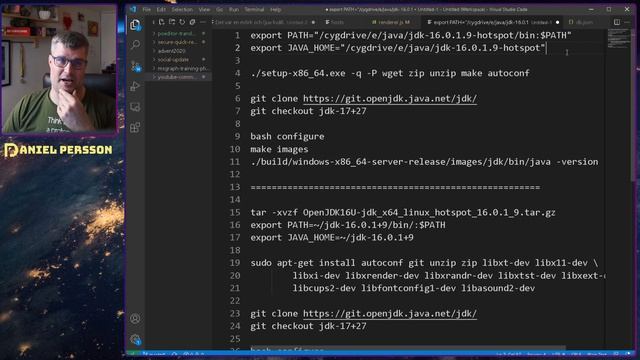Expand the social-update folder
The image size is (640, 360).
click(179, 60)
